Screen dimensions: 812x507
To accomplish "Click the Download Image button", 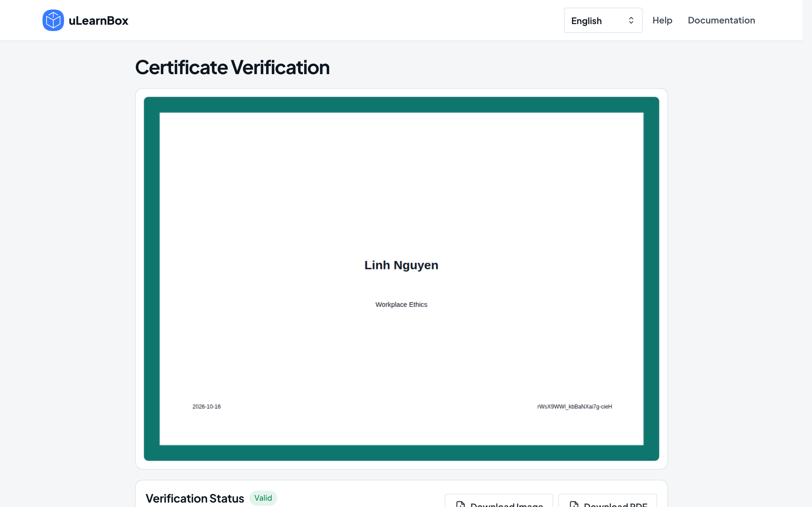I will [499, 501].
